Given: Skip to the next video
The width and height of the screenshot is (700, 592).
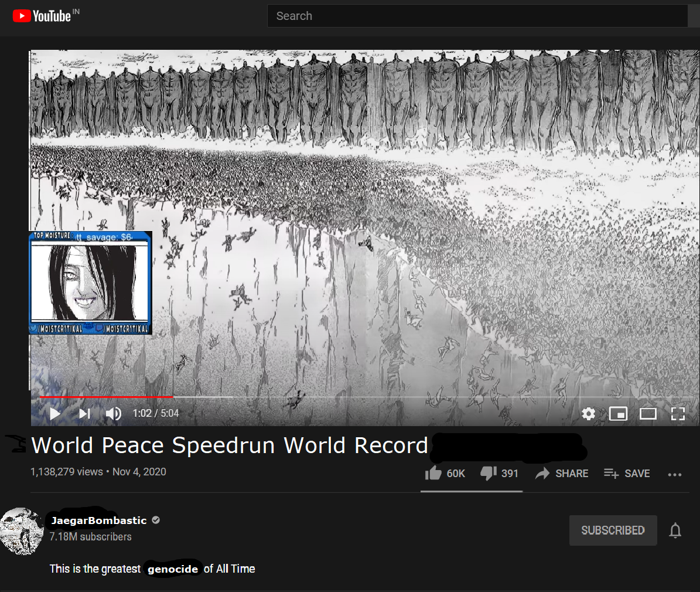Looking at the screenshot, I should 84,414.
